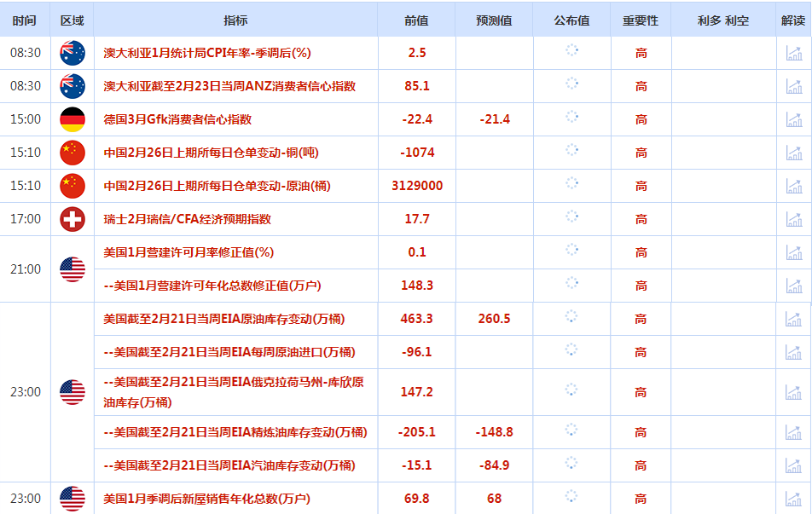Click loading spinner in Australia CPI row

point(571,50)
